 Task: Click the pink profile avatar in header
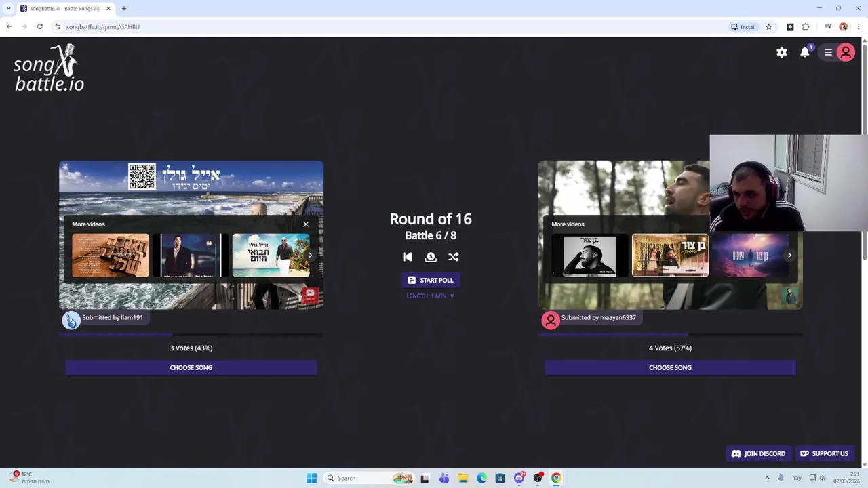tap(846, 52)
